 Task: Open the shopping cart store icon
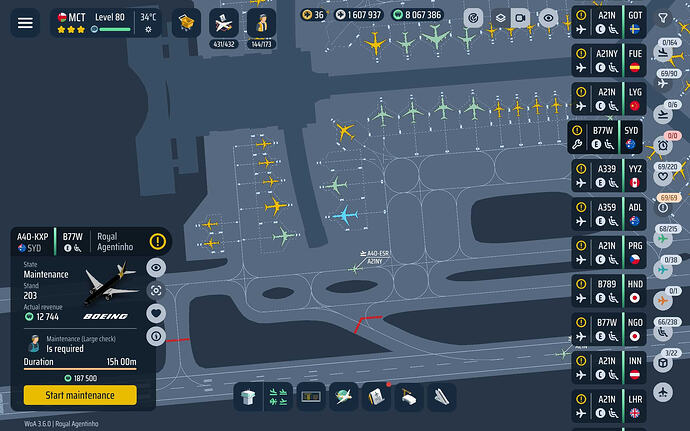187,23
